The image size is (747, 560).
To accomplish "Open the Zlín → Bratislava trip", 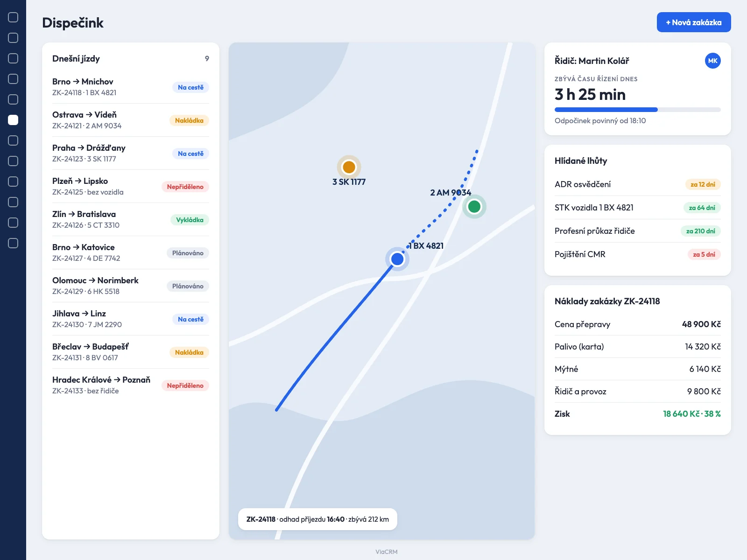I will [131, 220].
